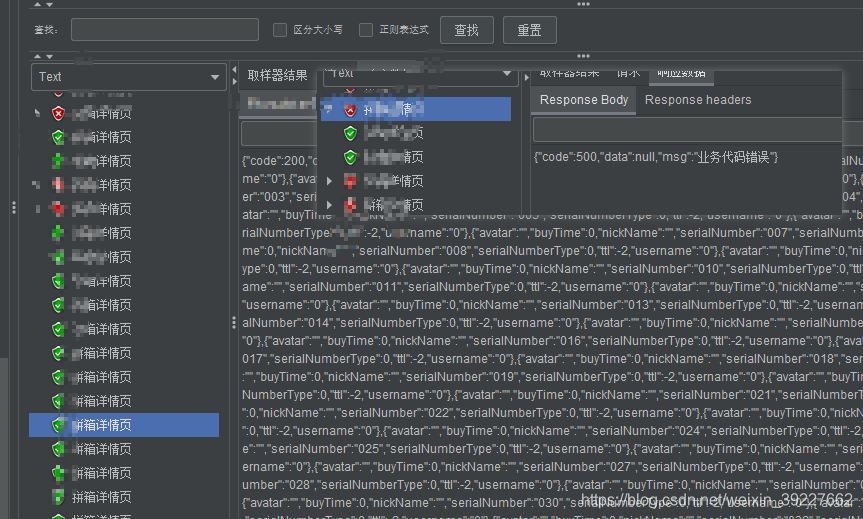Click the search field beside 查找 label
Image resolution: width=863 pixels, height=519 pixels.
click(x=165, y=30)
